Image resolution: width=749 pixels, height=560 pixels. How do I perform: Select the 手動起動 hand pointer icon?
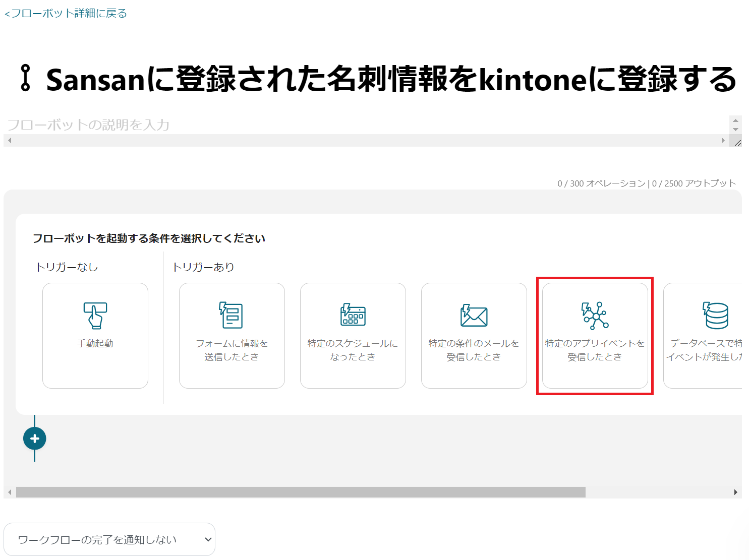pos(95,316)
